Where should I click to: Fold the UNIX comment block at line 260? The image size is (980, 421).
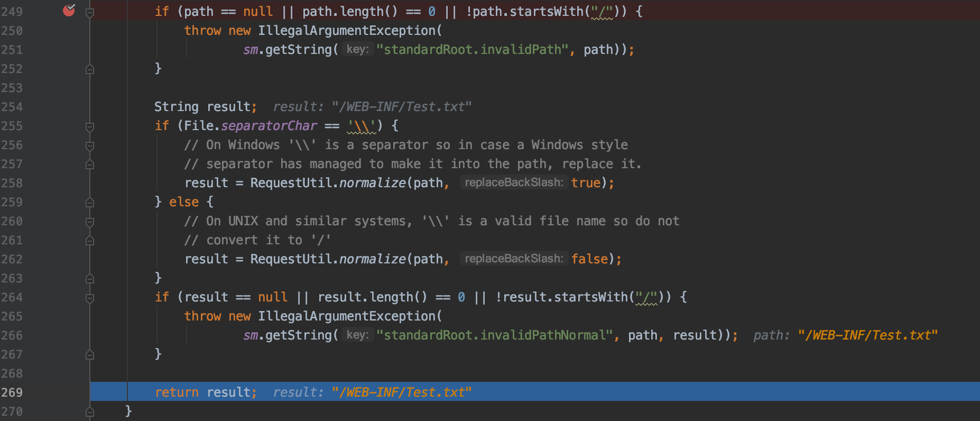[90, 222]
